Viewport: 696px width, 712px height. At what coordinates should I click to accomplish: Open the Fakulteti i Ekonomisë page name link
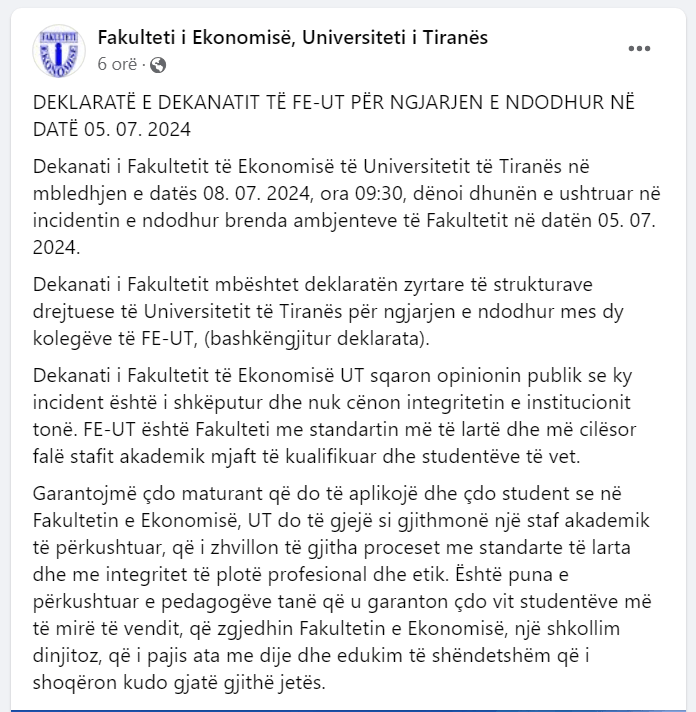pyautogui.click(x=292, y=38)
